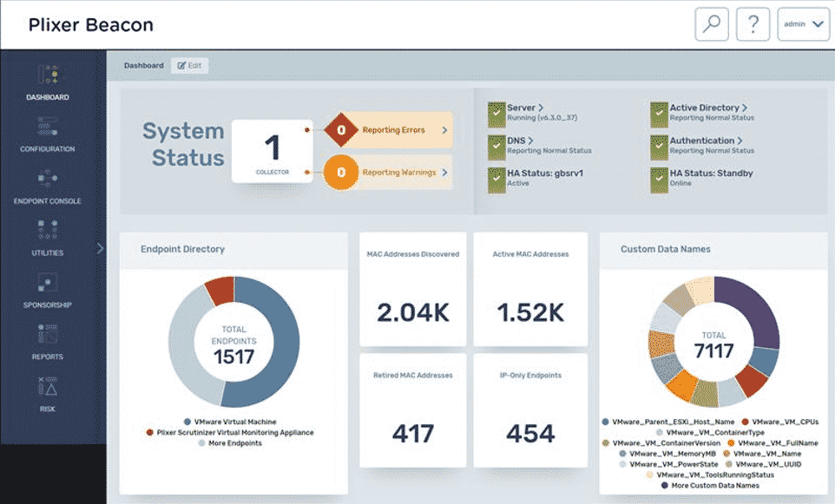The image size is (835, 504).
Task: Toggle VMware Virtual Machine legend entry
Action: point(230,422)
